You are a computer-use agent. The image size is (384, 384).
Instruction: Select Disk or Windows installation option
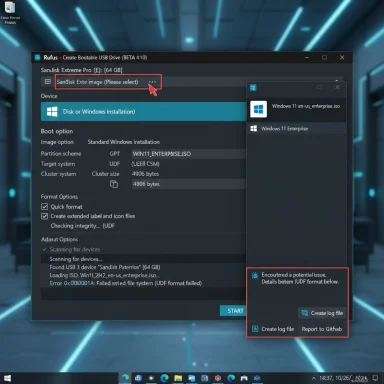click(143, 111)
